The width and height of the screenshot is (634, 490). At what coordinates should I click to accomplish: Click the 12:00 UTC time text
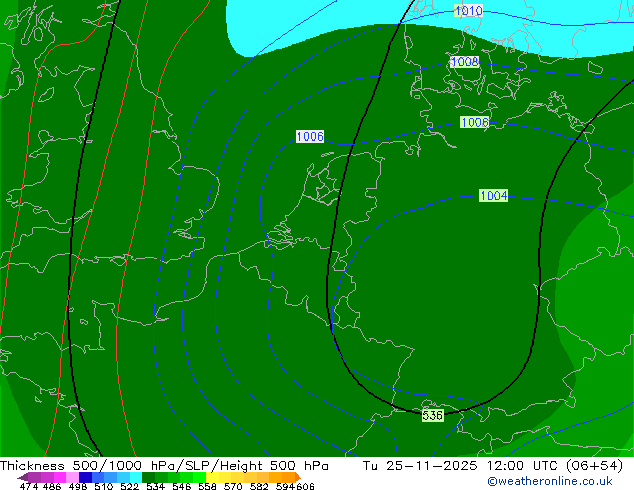524,466
